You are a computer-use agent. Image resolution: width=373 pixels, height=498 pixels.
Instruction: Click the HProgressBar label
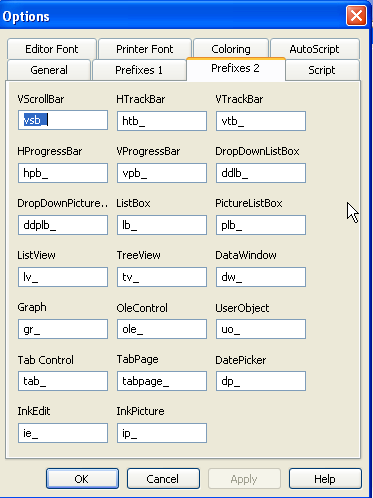tap(50, 152)
